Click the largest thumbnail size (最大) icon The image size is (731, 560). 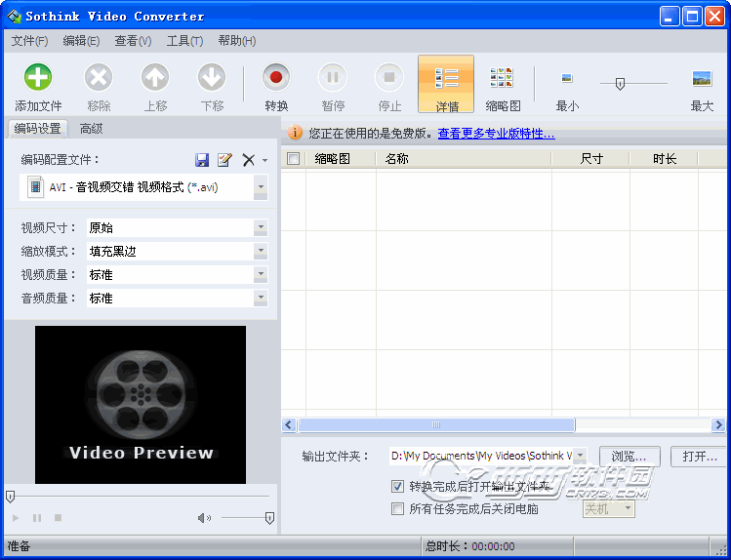[x=702, y=78]
